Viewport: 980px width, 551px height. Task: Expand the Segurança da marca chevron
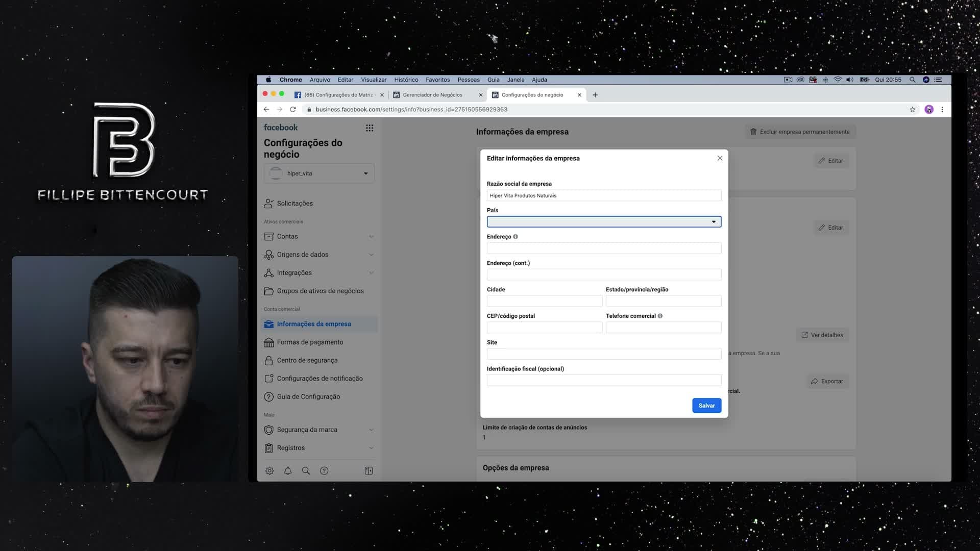pyautogui.click(x=371, y=430)
